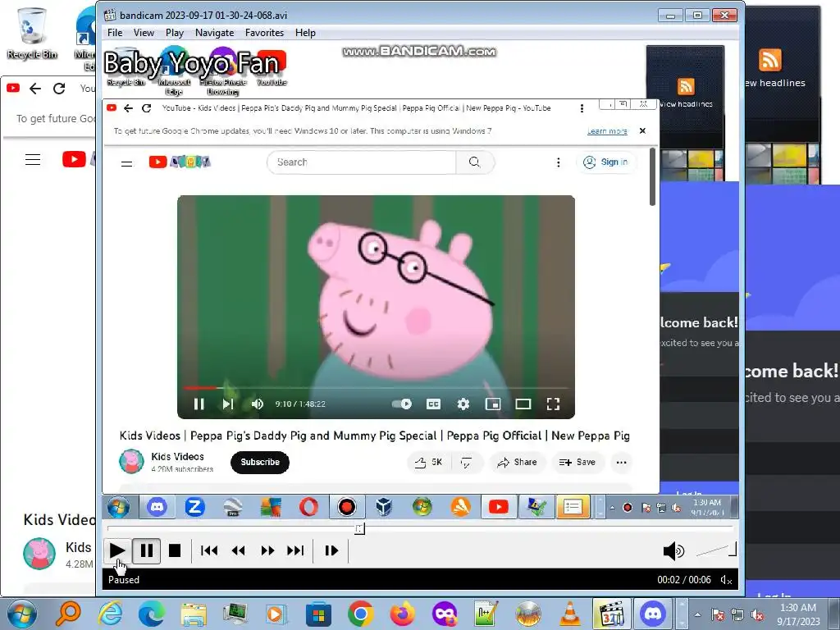Click the Play button in media player

coord(116,550)
